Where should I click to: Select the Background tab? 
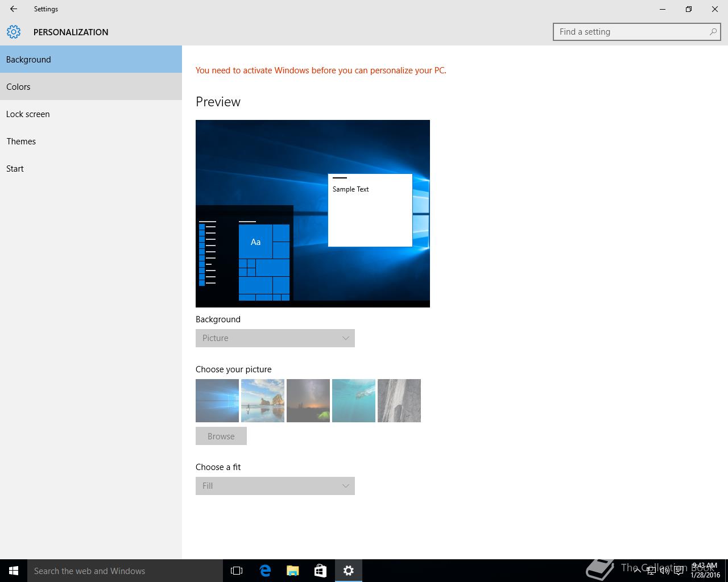91,59
